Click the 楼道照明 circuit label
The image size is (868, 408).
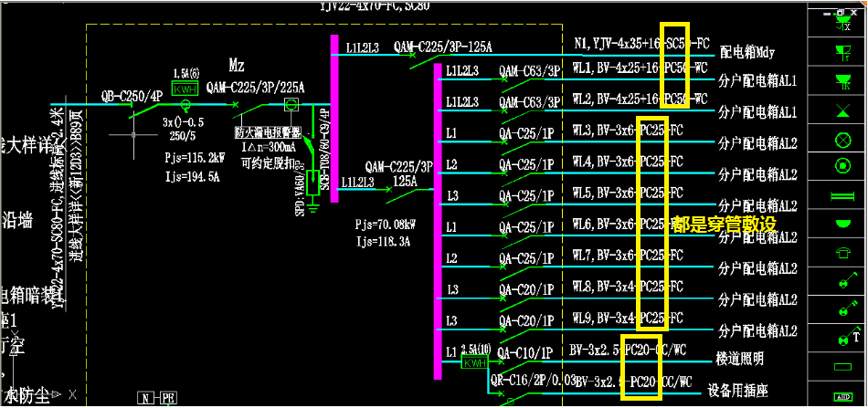point(741,359)
